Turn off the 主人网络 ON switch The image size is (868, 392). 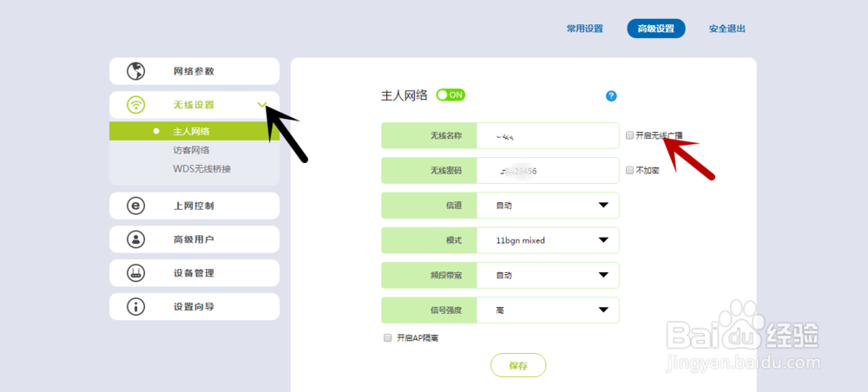click(x=450, y=95)
